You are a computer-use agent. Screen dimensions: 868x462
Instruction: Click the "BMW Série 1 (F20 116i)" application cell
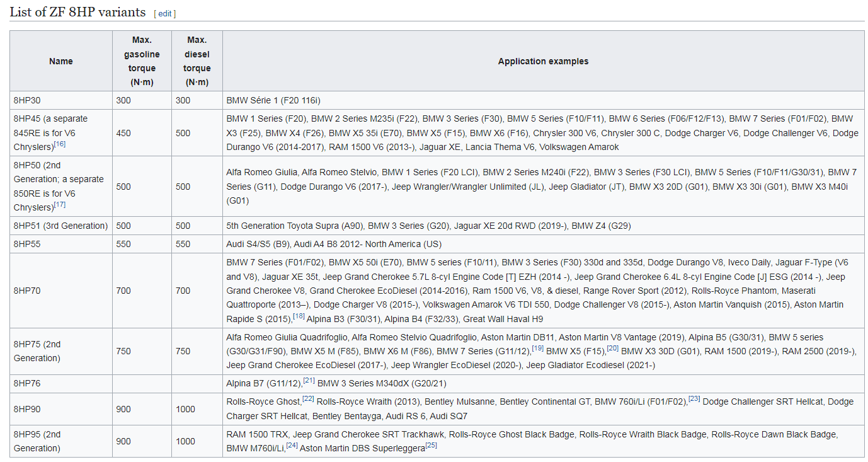tap(543, 100)
